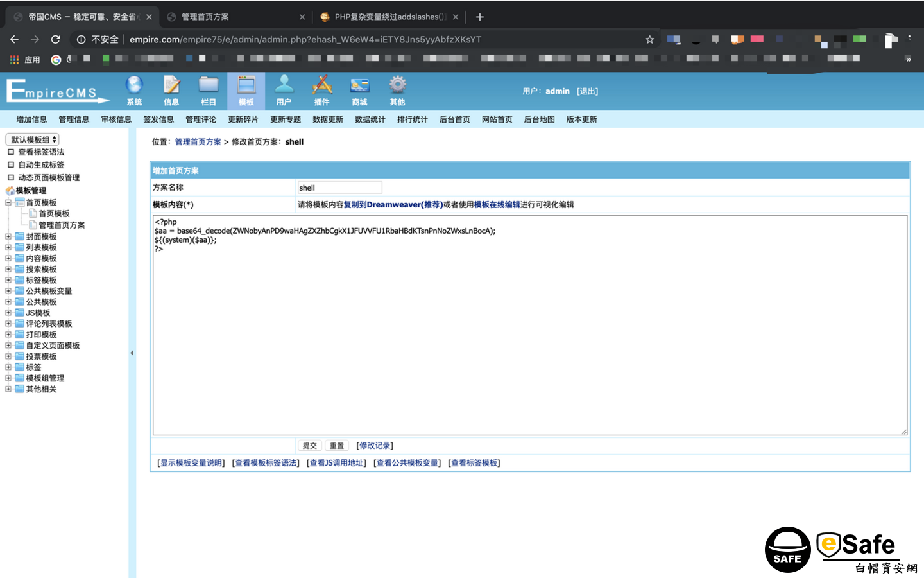924x578 pixels.
Task: Show more bookmarks with the double chevron
Action: [x=908, y=59]
